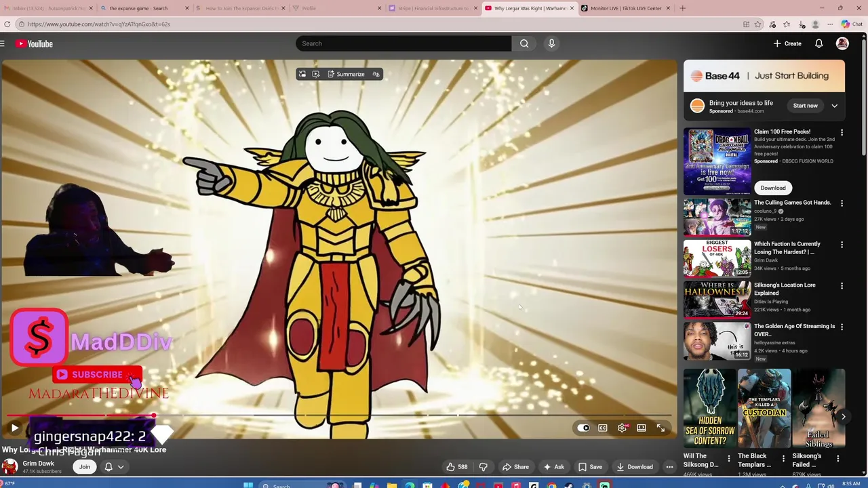The image size is (868, 488).
Task: Expand the notification bell dropdown for Grim Dawk
Action: click(x=113, y=466)
